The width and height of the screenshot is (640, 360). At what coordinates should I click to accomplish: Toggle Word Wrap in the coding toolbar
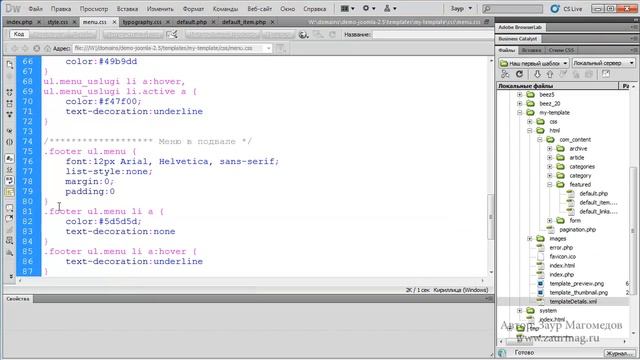[x=9, y=180]
